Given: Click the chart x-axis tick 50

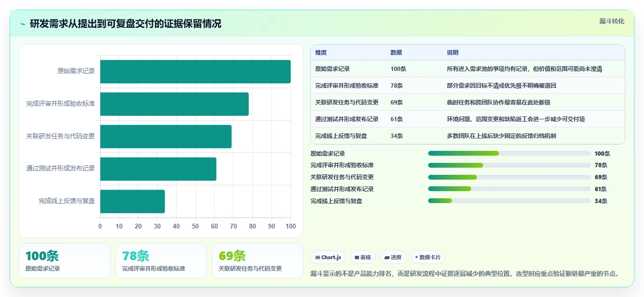Looking at the screenshot, I should click(195, 227).
